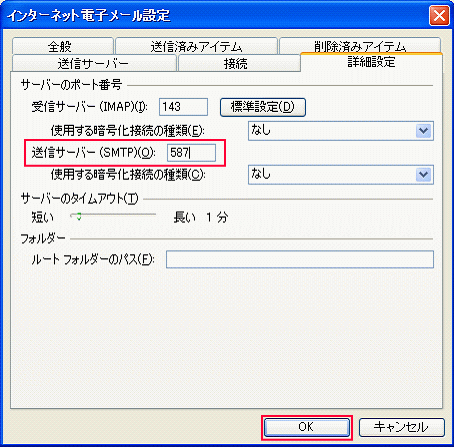Open the 接続 tab
The width and height of the screenshot is (454, 447).
coord(239,63)
